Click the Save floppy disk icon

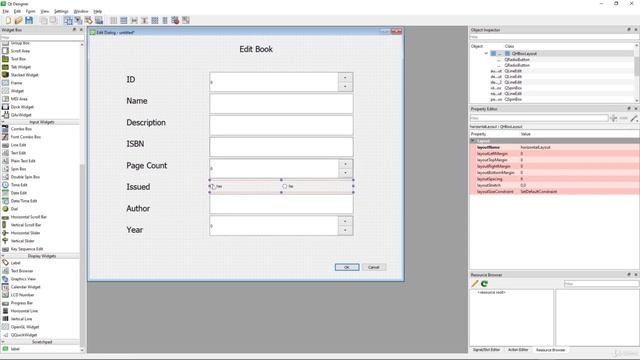(x=29, y=20)
